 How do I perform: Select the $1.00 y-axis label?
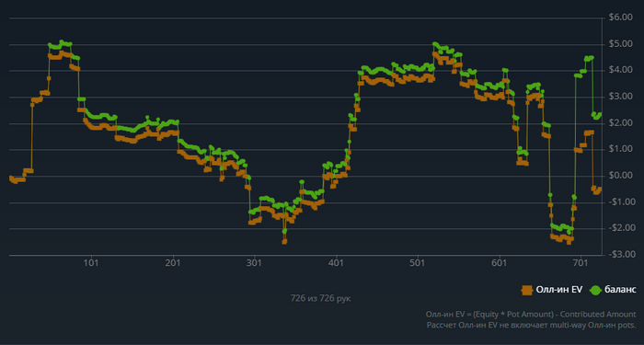click(621, 149)
